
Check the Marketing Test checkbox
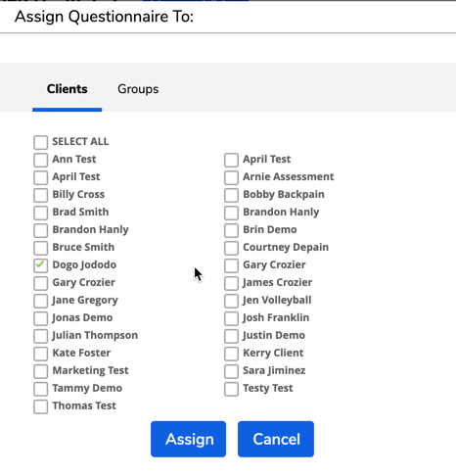(x=40, y=371)
